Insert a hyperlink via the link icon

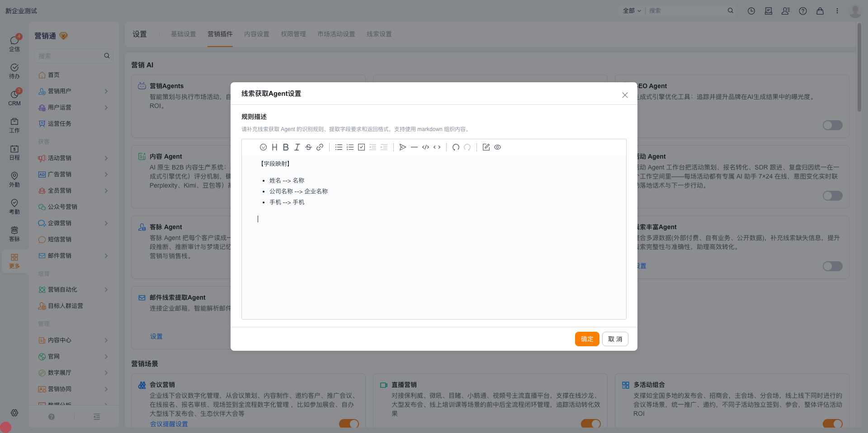click(320, 147)
